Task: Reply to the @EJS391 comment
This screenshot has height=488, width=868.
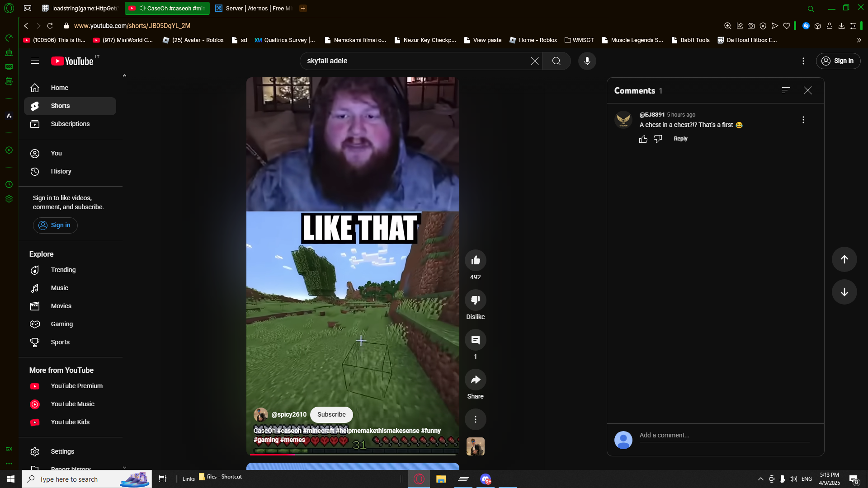Action: pos(680,139)
